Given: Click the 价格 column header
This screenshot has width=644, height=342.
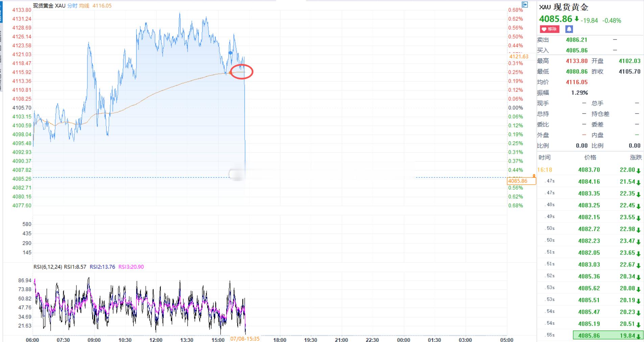Looking at the screenshot, I should (590, 157).
